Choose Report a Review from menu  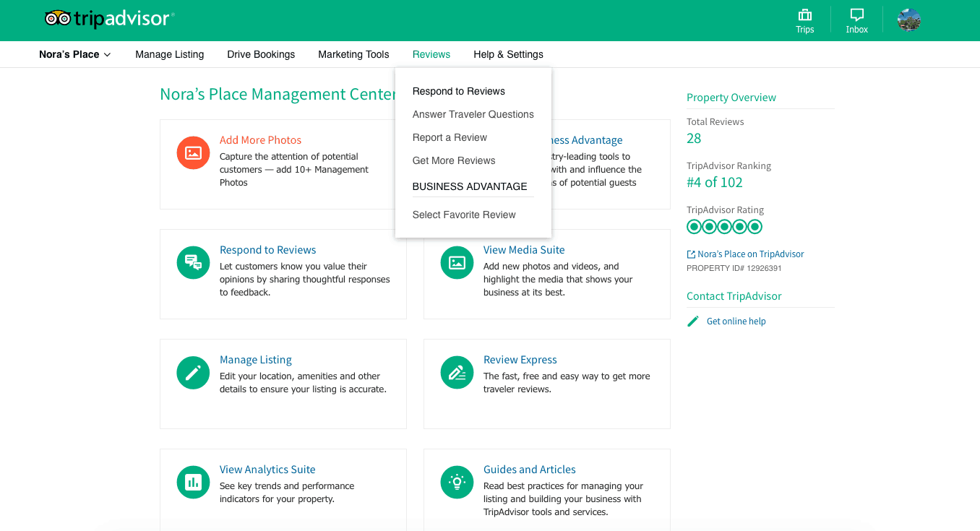coord(450,137)
